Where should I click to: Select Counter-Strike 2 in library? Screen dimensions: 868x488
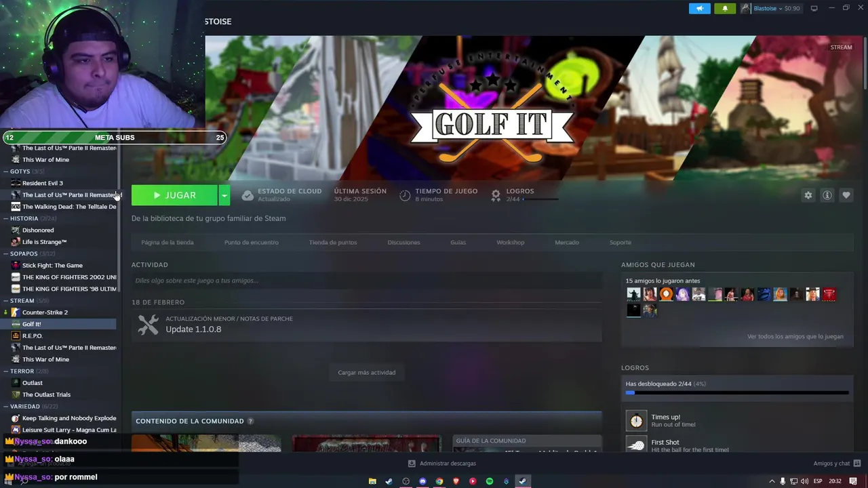tap(45, 312)
